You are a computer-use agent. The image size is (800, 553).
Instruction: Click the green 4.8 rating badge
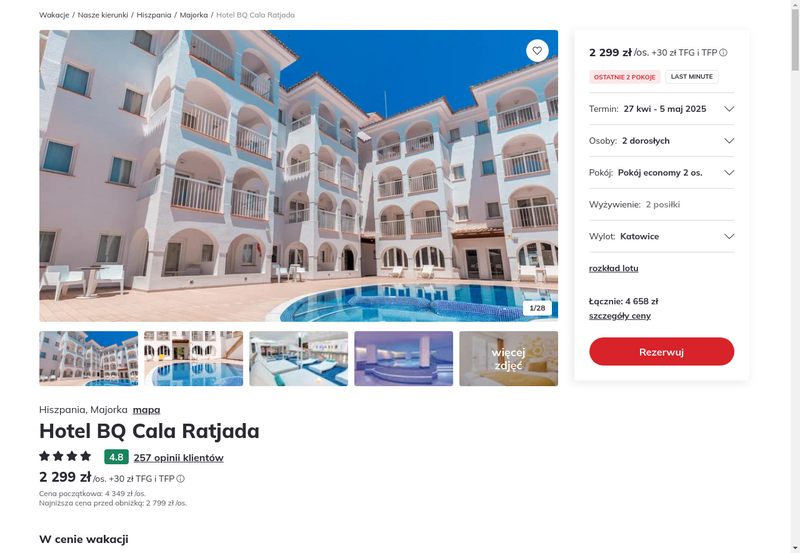click(x=116, y=457)
